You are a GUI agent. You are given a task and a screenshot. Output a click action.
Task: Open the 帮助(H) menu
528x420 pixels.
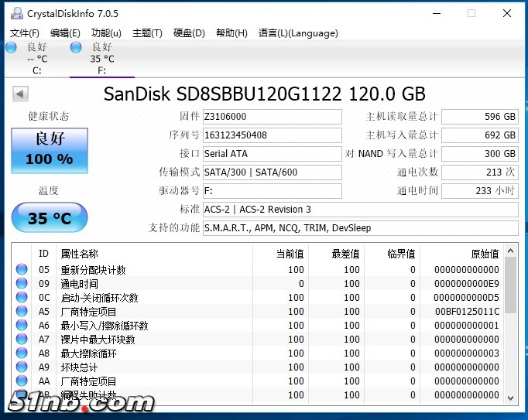[x=231, y=33]
